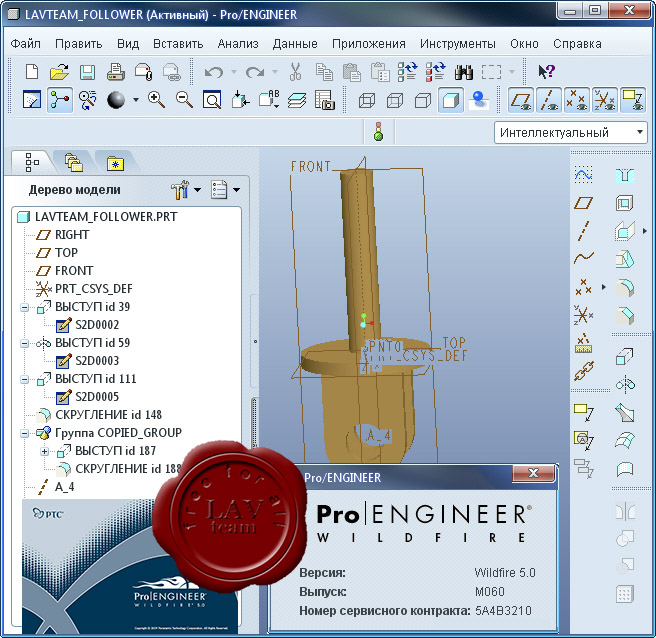656x638 pixels.
Task: Open the display style dropdown arrow beside sphere
Action: 136,100
